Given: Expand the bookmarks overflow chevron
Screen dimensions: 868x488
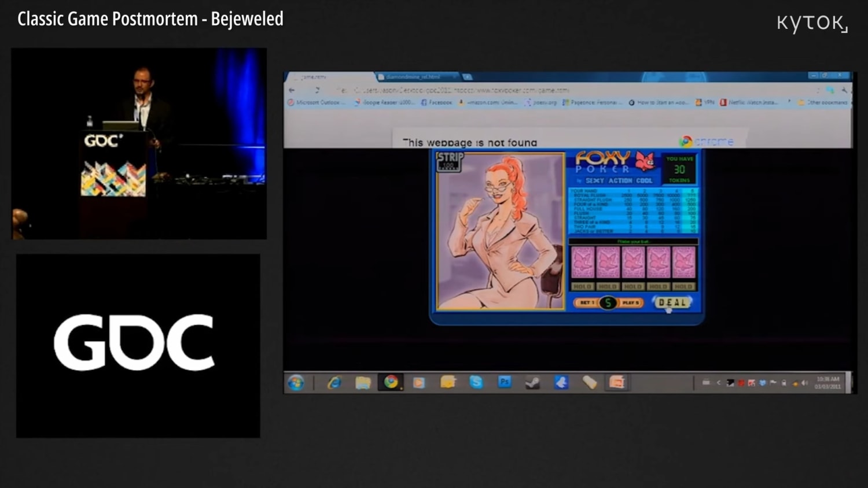Looking at the screenshot, I should click(x=789, y=102).
